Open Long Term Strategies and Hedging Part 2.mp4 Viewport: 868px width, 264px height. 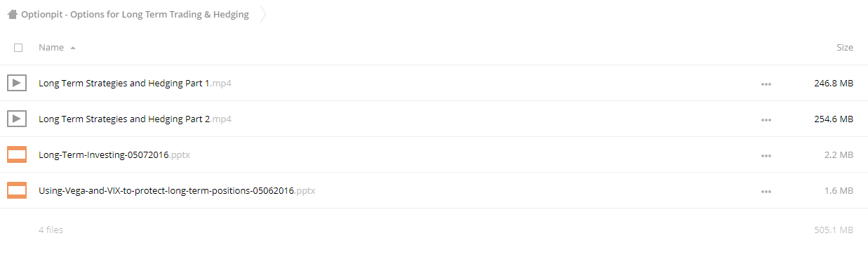[x=135, y=119]
